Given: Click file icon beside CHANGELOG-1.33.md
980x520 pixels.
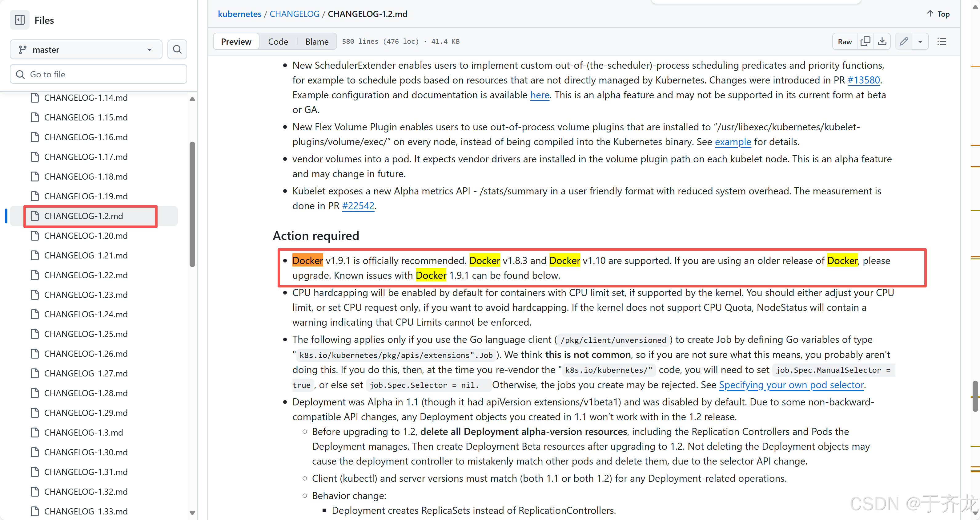Looking at the screenshot, I should pos(34,511).
